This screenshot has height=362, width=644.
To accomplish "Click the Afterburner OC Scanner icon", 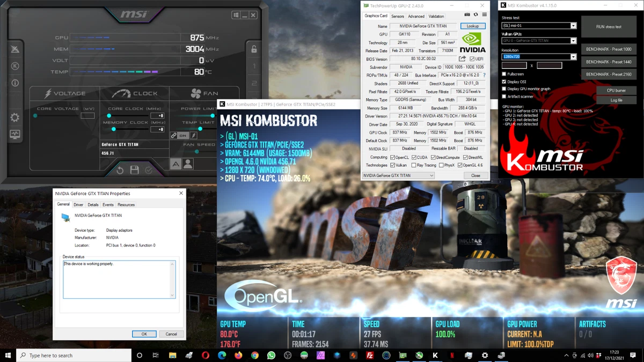I will (x=15, y=49).
